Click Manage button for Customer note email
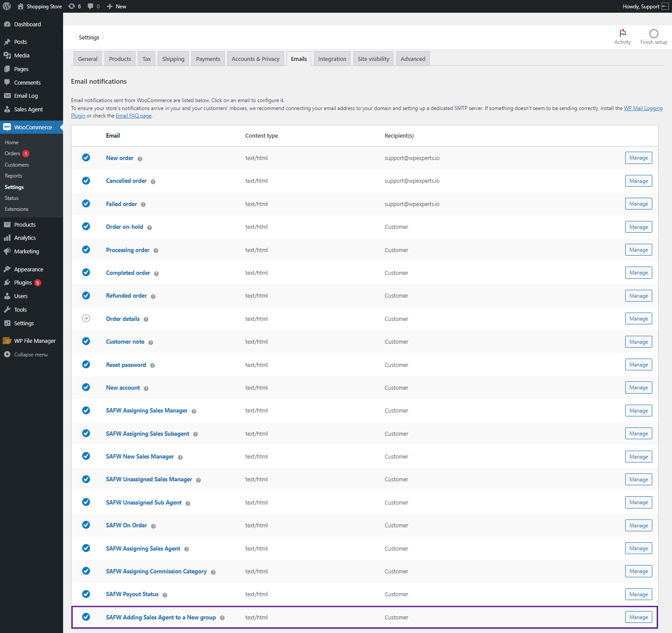This screenshot has width=672, height=633. click(638, 342)
